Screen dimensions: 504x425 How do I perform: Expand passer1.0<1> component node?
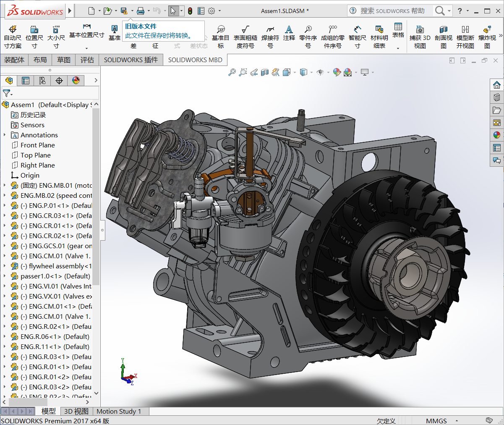point(5,276)
